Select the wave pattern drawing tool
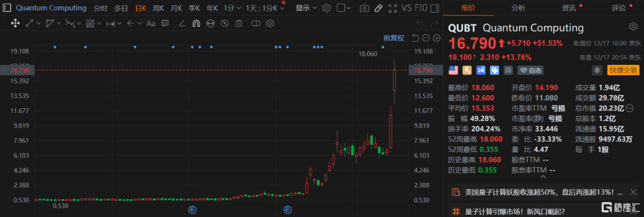 tap(70, 23)
